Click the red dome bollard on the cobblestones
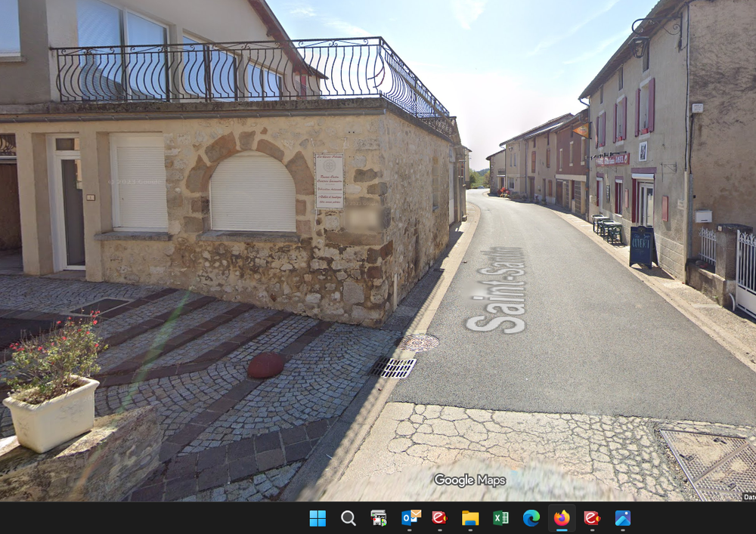This screenshot has width=756, height=534. (x=266, y=366)
